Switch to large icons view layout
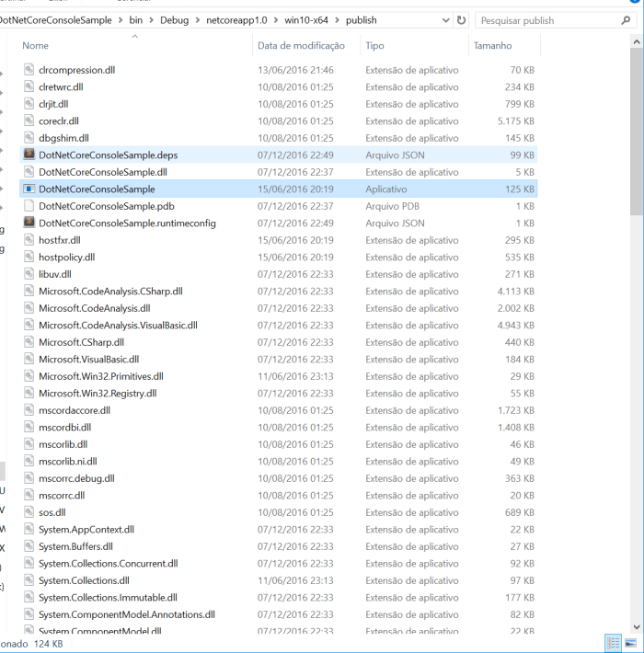This screenshot has width=644, height=653. [x=630, y=643]
